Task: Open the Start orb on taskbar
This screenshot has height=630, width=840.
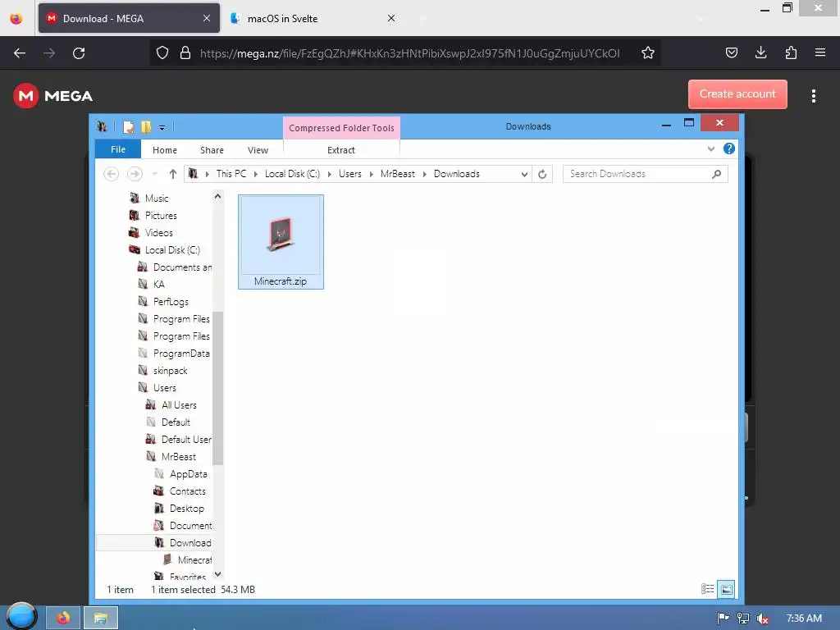Action: [x=22, y=616]
